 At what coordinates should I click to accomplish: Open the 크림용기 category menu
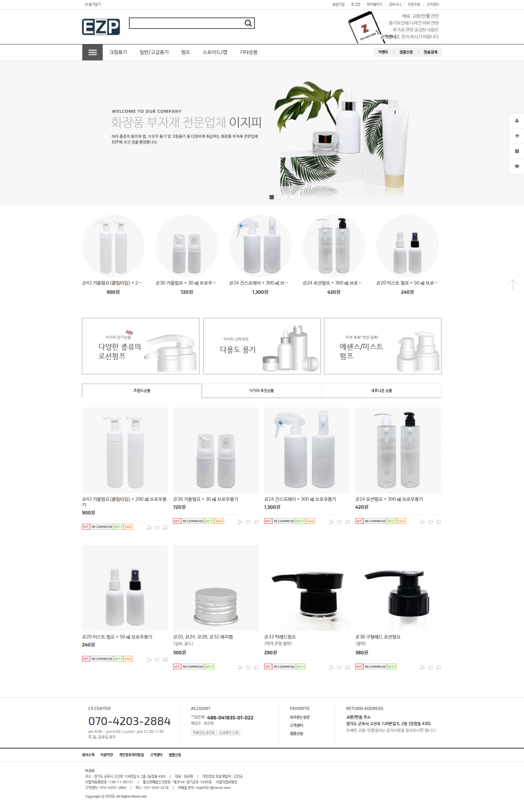click(118, 52)
